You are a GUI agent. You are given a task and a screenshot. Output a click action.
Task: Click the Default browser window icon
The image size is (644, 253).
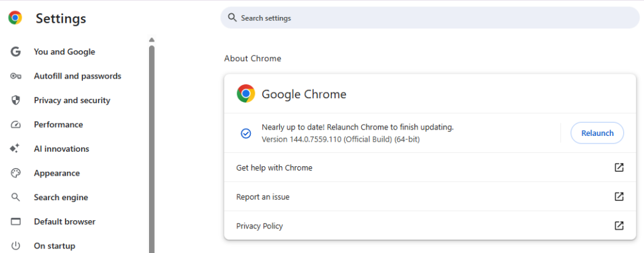(x=16, y=222)
